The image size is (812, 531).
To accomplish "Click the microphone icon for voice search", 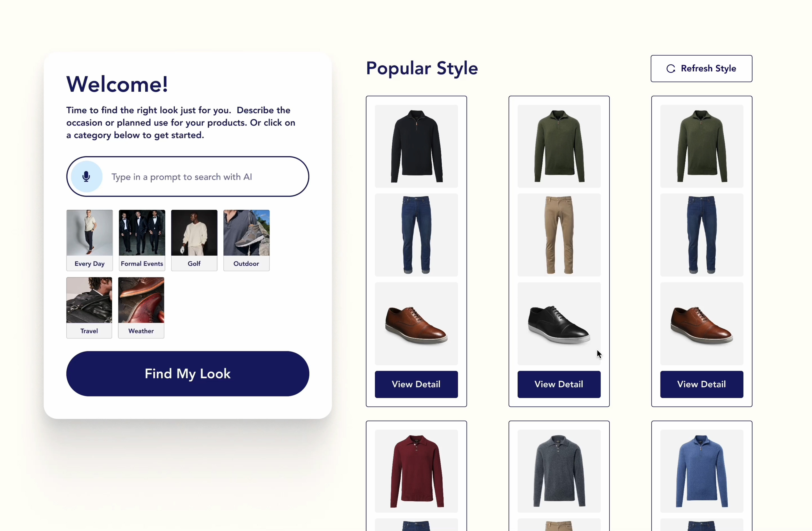I will pyautogui.click(x=86, y=177).
